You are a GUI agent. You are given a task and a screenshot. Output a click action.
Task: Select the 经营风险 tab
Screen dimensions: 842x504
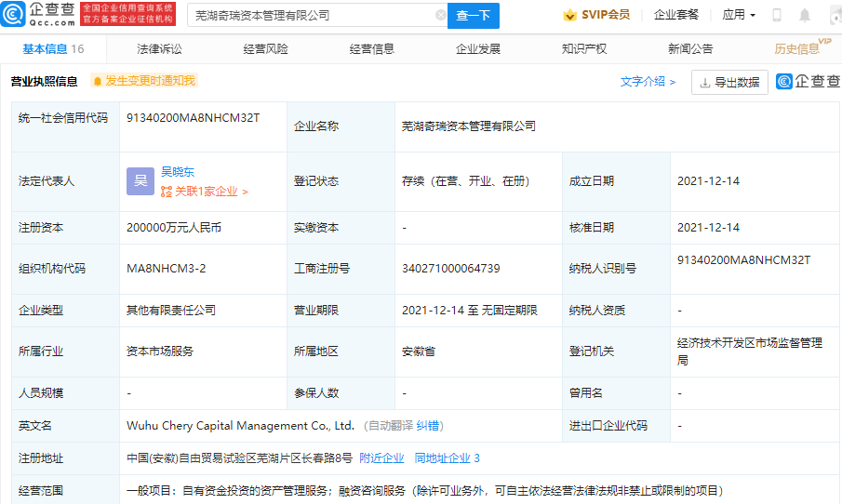[x=265, y=49]
